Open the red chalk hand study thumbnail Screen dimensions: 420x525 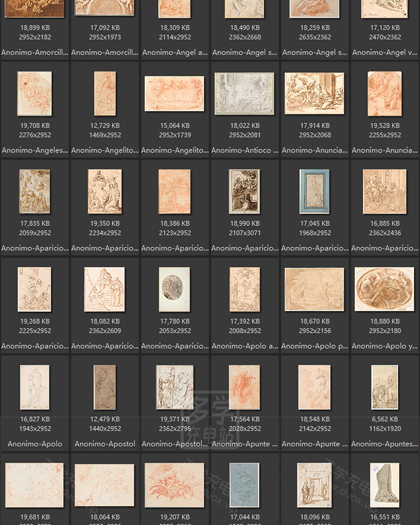tap(245, 387)
